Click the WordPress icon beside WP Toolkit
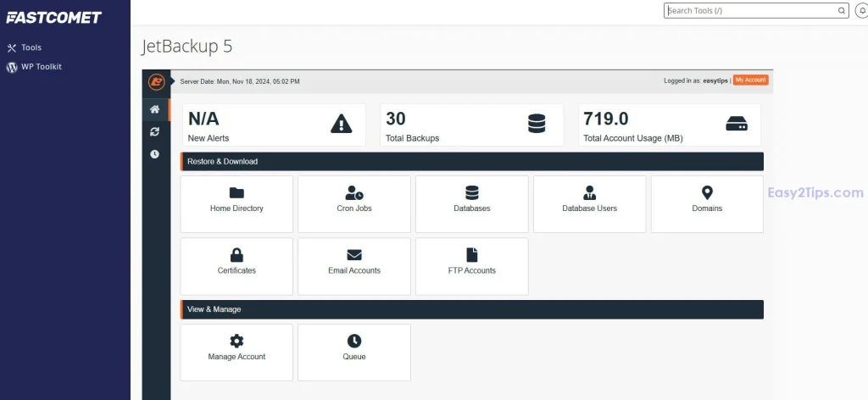Viewport: 868px width, 400px height. click(x=12, y=67)
